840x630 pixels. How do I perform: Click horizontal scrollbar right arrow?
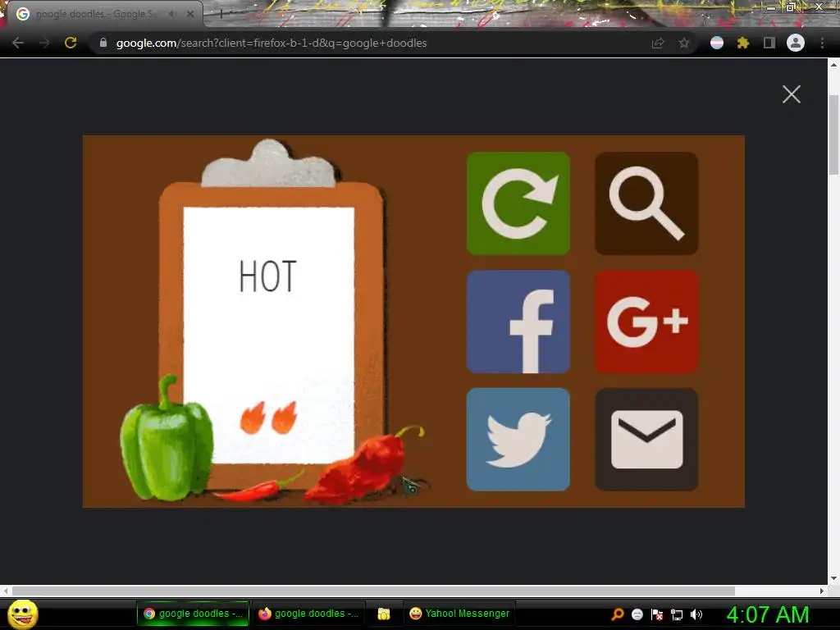point(822,591)
